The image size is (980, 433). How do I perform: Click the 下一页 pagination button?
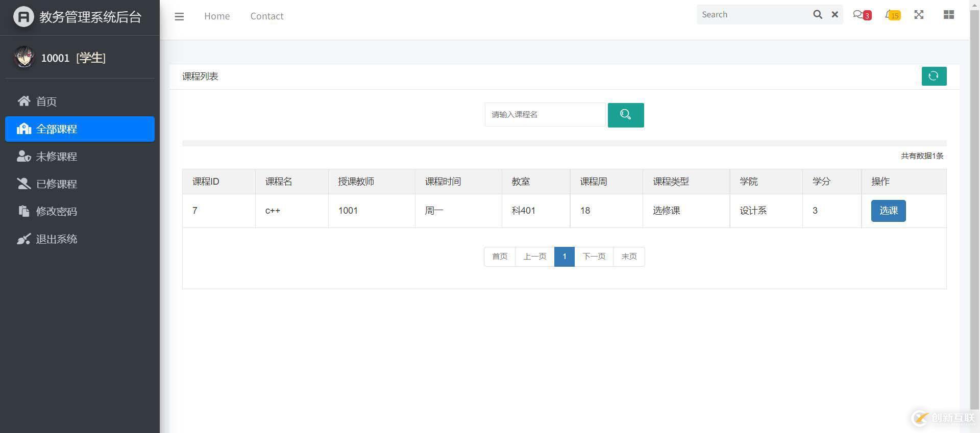(x=594, y=257)
